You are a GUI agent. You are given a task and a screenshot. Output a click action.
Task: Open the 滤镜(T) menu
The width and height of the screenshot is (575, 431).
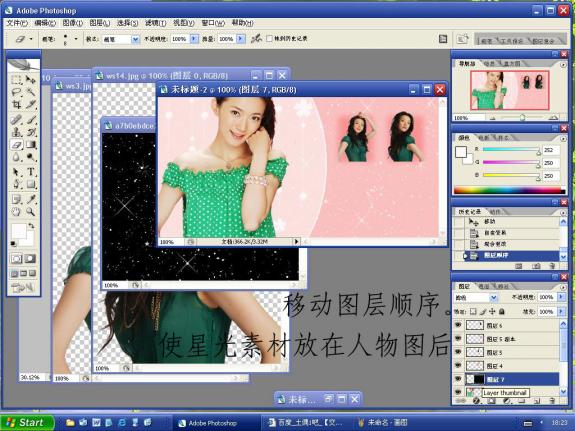(x=155, y=23)
